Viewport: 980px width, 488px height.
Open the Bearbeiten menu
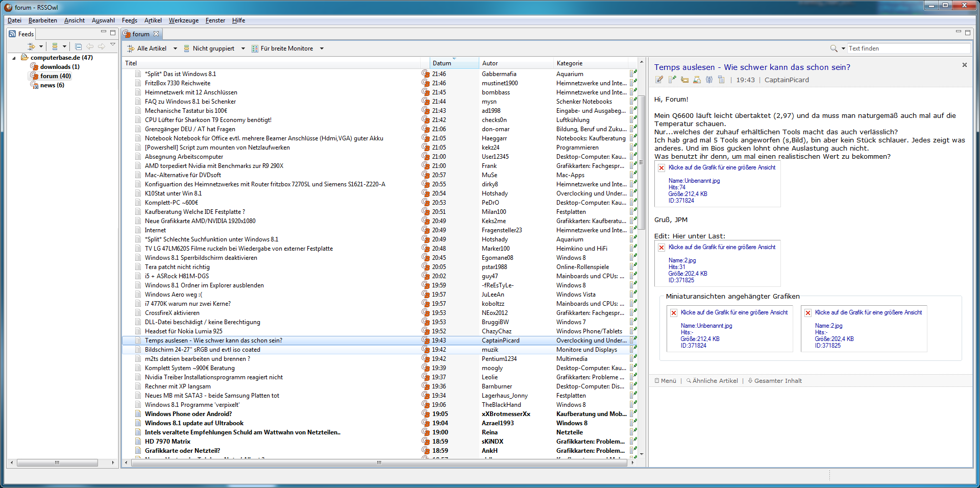pos(43,20)
